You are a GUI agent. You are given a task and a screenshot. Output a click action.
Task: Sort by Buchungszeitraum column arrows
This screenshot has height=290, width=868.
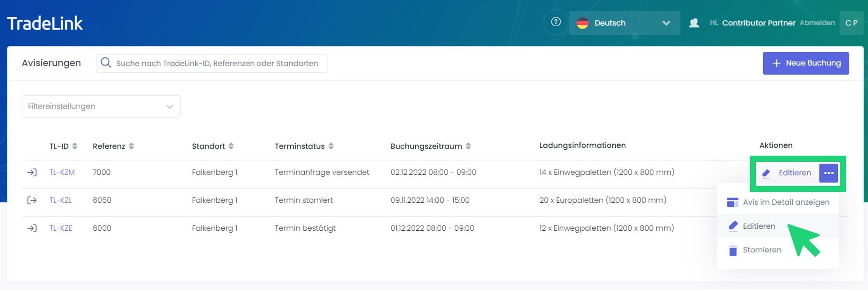point(468,146)
